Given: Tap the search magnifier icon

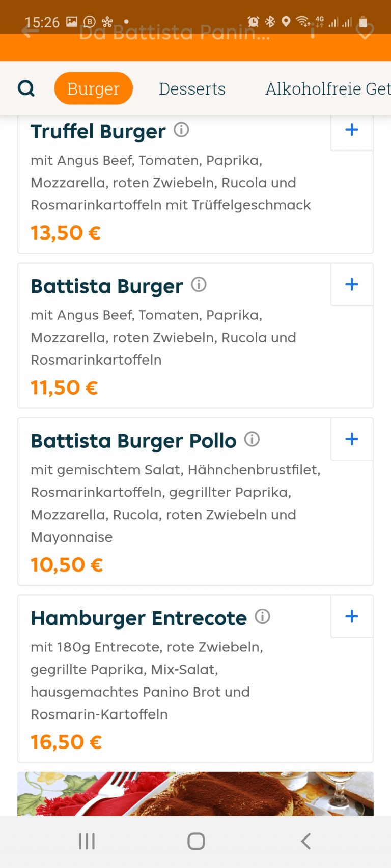Looking at the screenshot, I should [x=26, y=88].
